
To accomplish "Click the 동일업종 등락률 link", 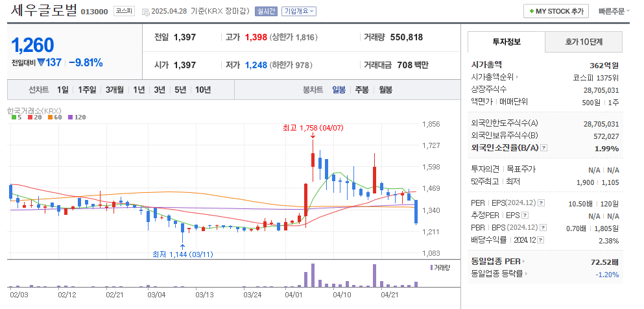I will click(497, 274).
